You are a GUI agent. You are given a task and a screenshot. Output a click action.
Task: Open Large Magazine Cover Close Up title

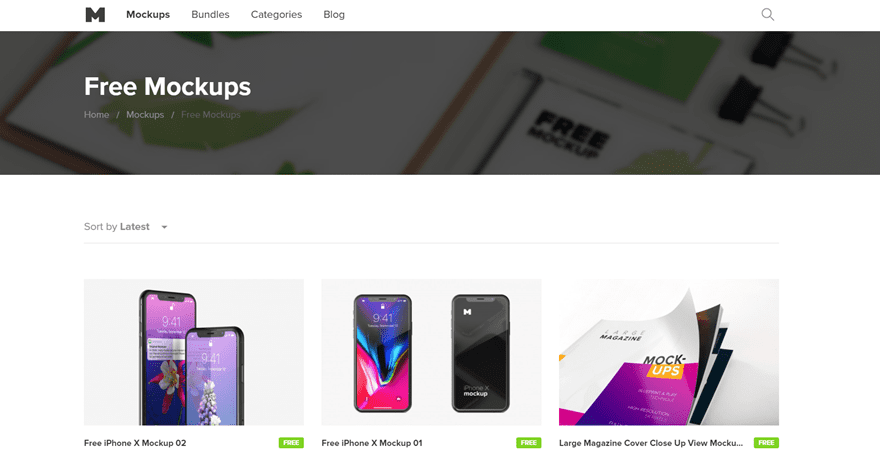(651, 443)
